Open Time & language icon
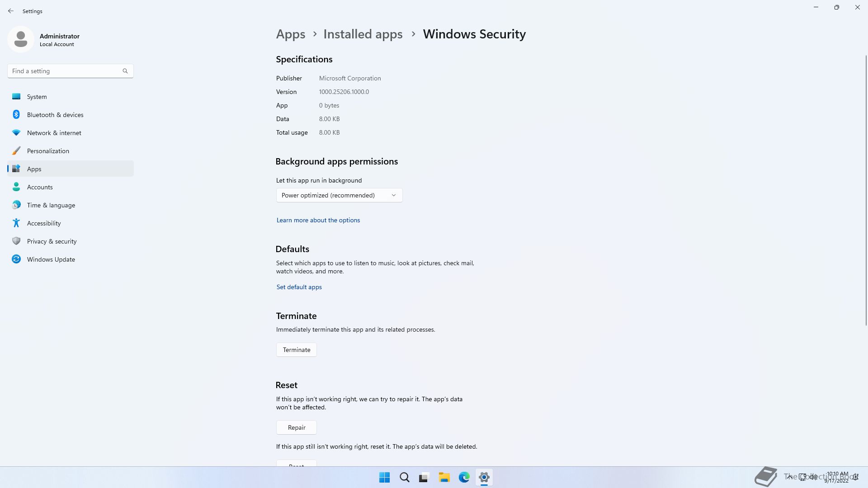This screenshot has width=868, height=488. tap(16, 205)
